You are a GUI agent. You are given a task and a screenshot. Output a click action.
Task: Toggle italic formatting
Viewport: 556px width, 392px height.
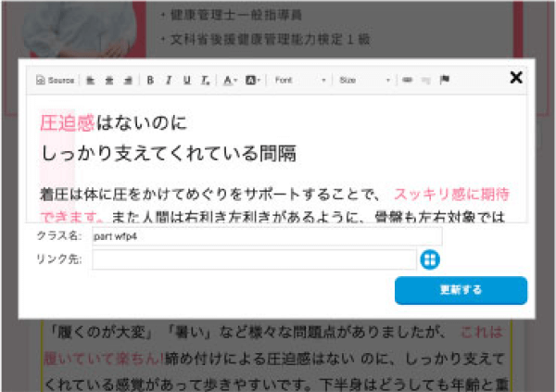pyautogui.click(x=169, y=81)
